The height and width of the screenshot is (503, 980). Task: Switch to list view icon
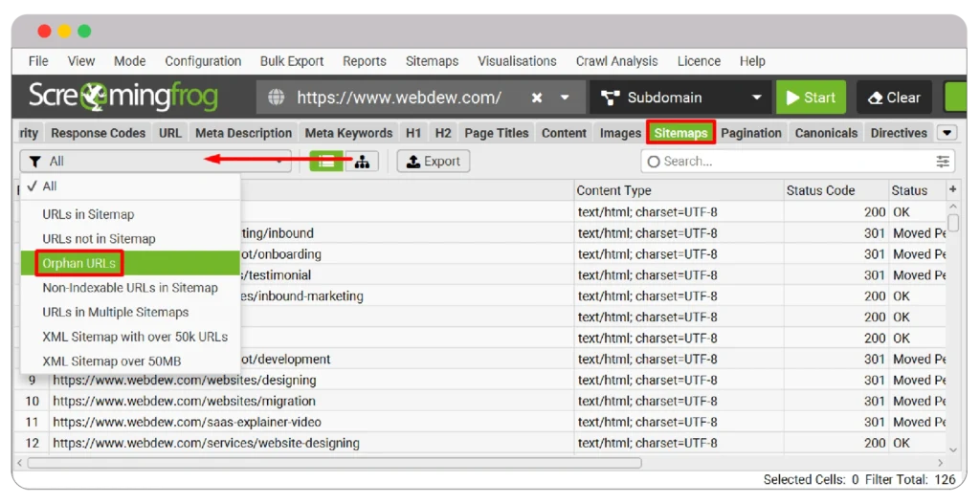tap(326, 162)
